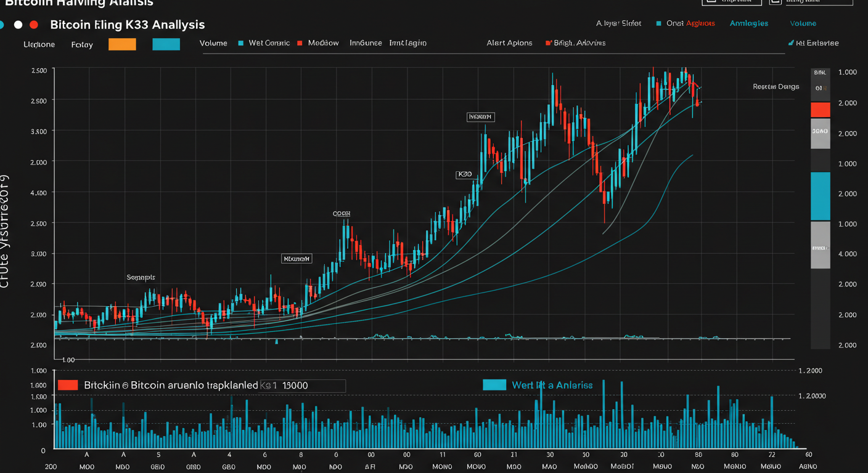Click the red window dot by the title
Screen dimensions: 868x473
[x=34, y=25]
